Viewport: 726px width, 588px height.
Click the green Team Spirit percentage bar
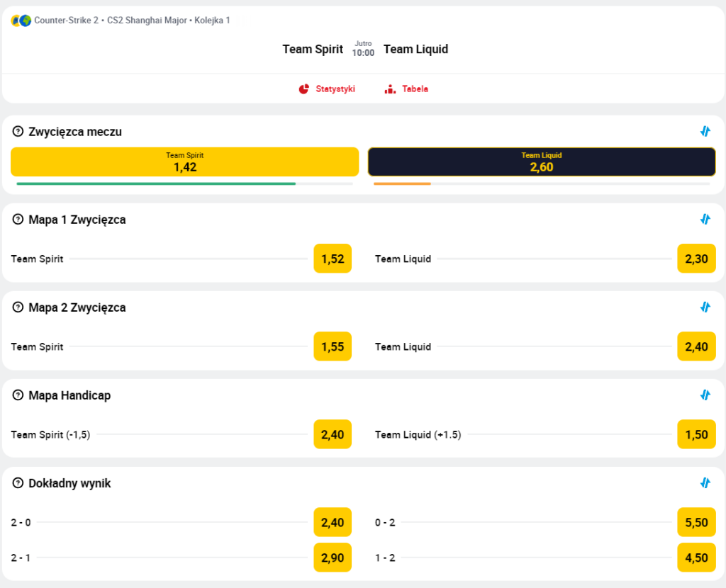[x=156, y=183]
